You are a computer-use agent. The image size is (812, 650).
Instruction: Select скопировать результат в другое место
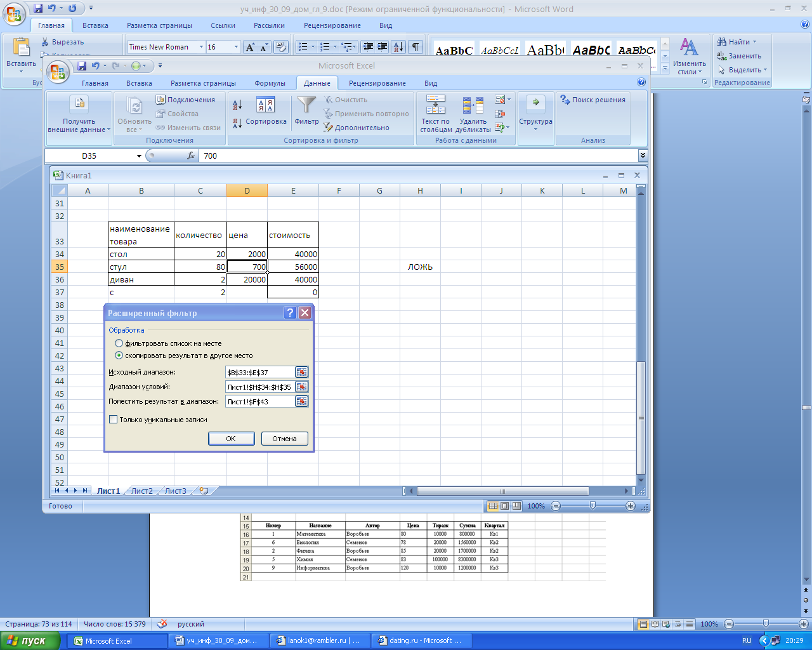(x=184, y=355)
